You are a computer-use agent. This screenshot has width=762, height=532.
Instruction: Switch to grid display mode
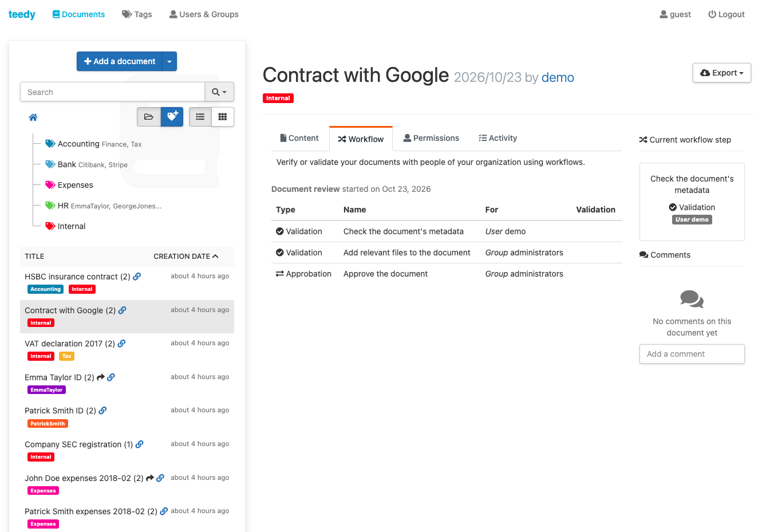coord(223,117)
